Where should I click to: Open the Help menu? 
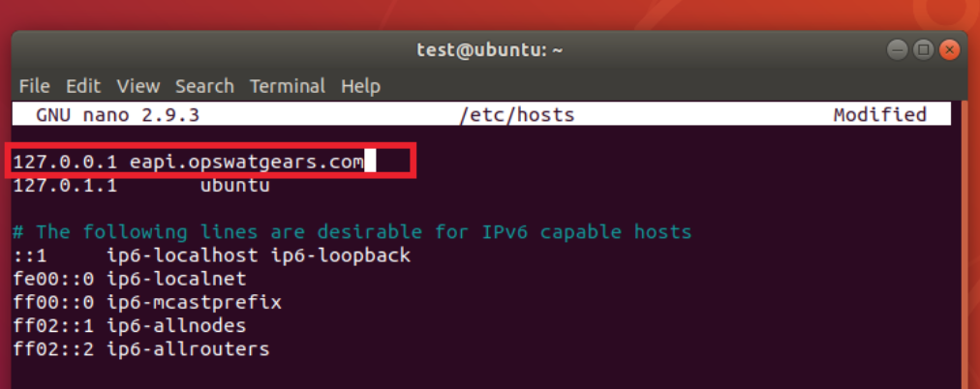point(360,86)
